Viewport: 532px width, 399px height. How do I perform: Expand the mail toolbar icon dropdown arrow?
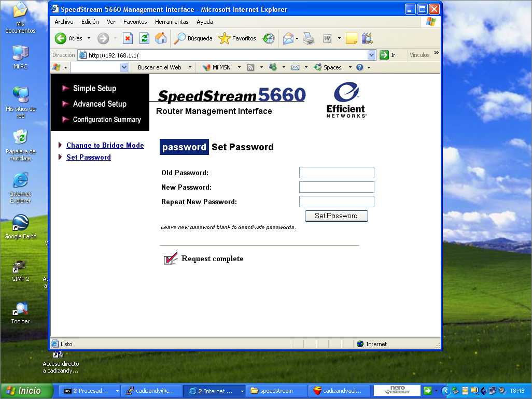pyautogui.click(x=297, y=38)
